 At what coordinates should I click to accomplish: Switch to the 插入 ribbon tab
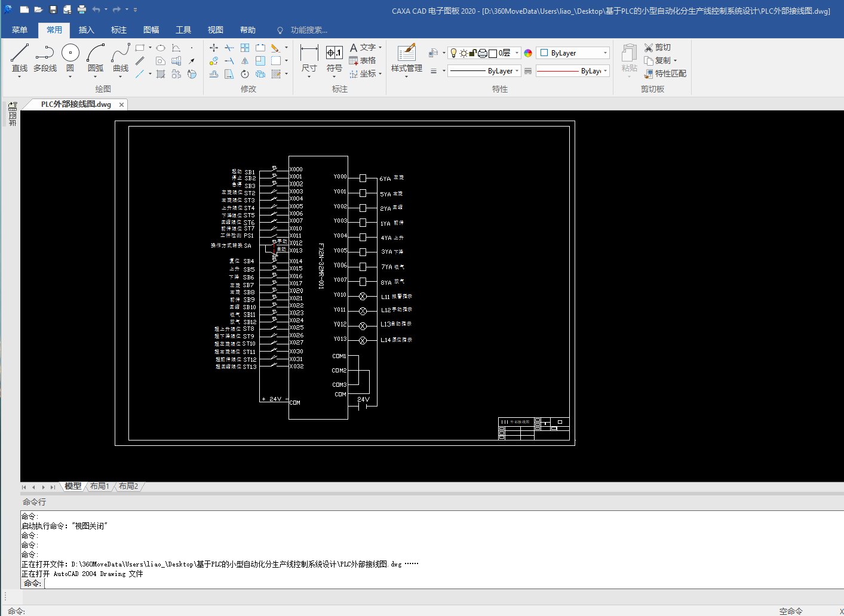coord(87,30)
